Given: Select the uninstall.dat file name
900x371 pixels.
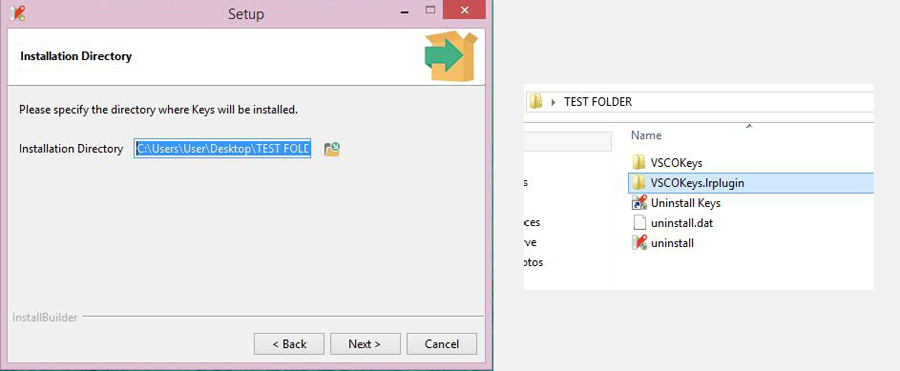Looking at the screenshot, I should click(682, 223).
